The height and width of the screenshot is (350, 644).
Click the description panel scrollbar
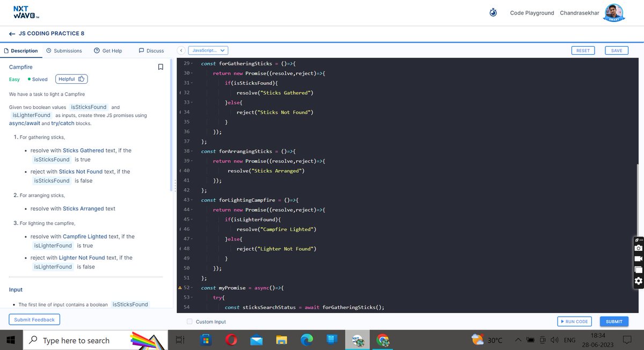pos(171,125)
